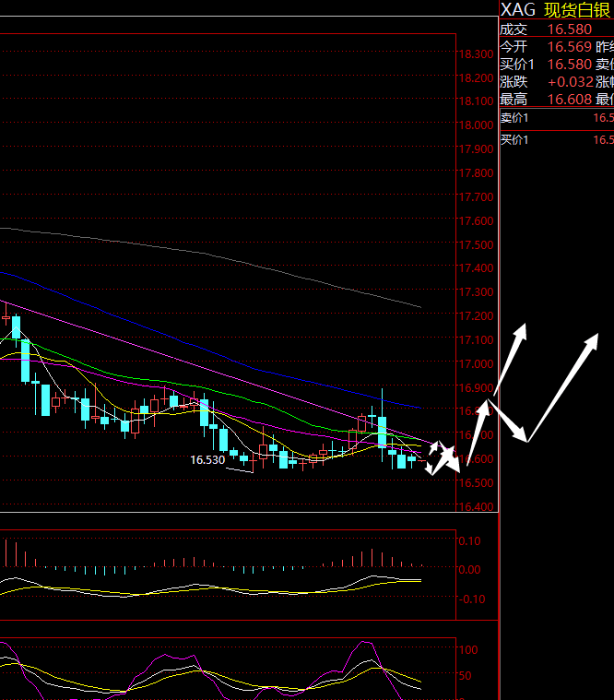This screenshot has width=614, height=700.
Task: Click the 100 level on oscillator axis
Action: tap(468, 650)
